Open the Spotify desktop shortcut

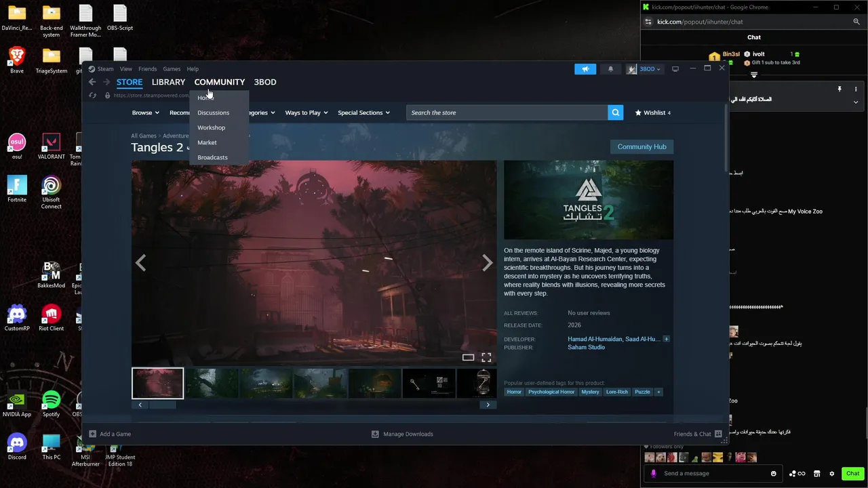click(x=51, y=403)
